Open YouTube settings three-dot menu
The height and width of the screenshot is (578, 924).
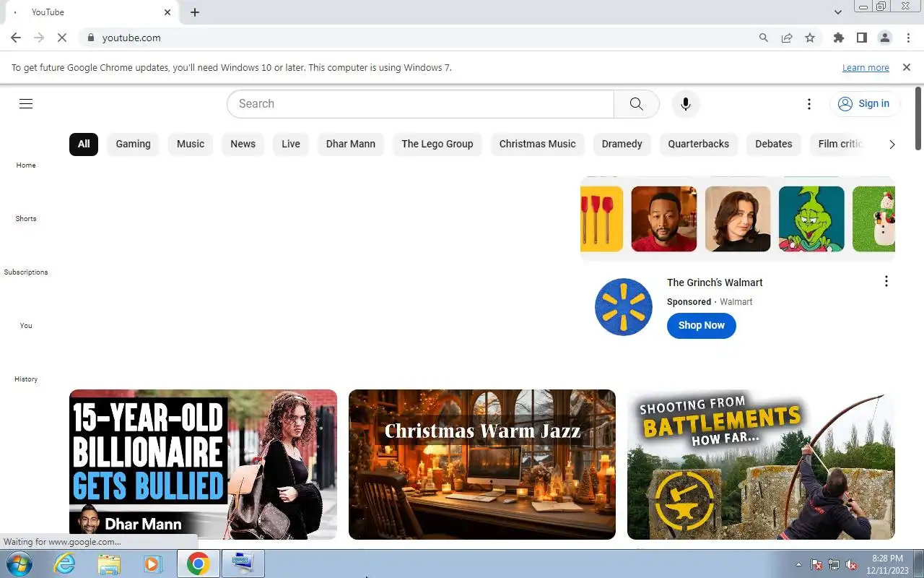(809, 104)
